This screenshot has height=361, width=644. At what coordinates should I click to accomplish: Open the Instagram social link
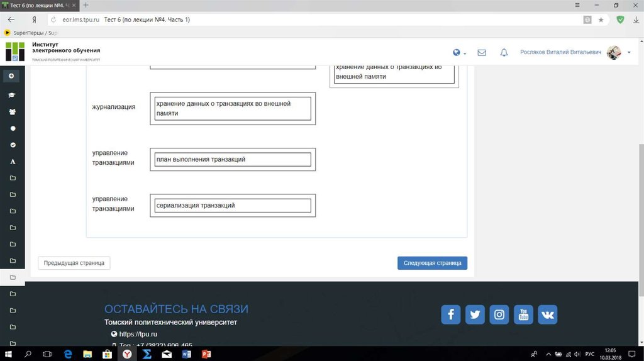(499, 314)
